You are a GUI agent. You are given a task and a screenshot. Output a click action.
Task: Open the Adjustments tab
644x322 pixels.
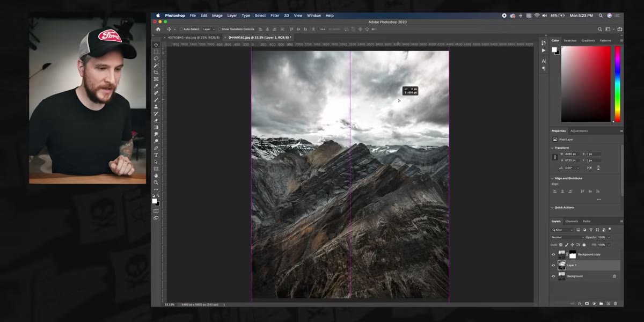(579, 131)
